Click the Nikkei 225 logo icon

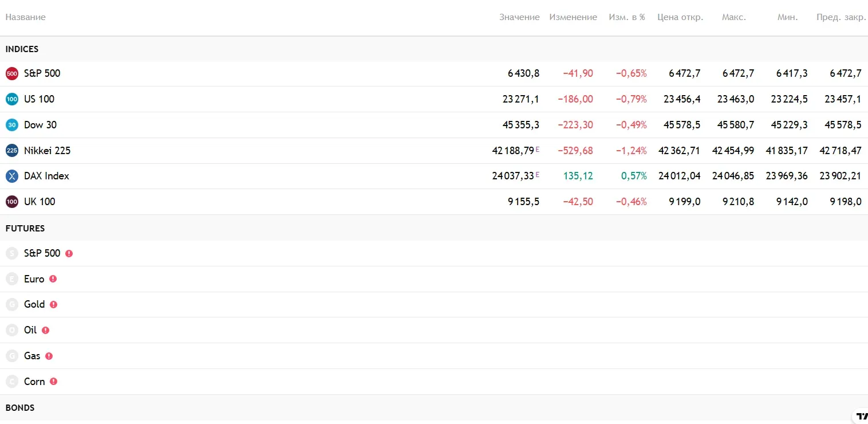(x=12, y=151)
